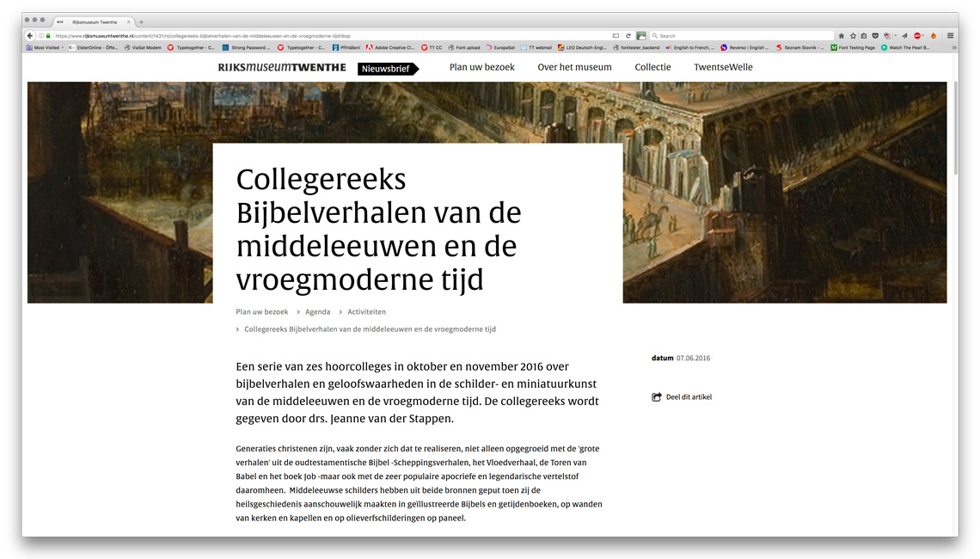Open Font upload bookmark

(464, 47)
